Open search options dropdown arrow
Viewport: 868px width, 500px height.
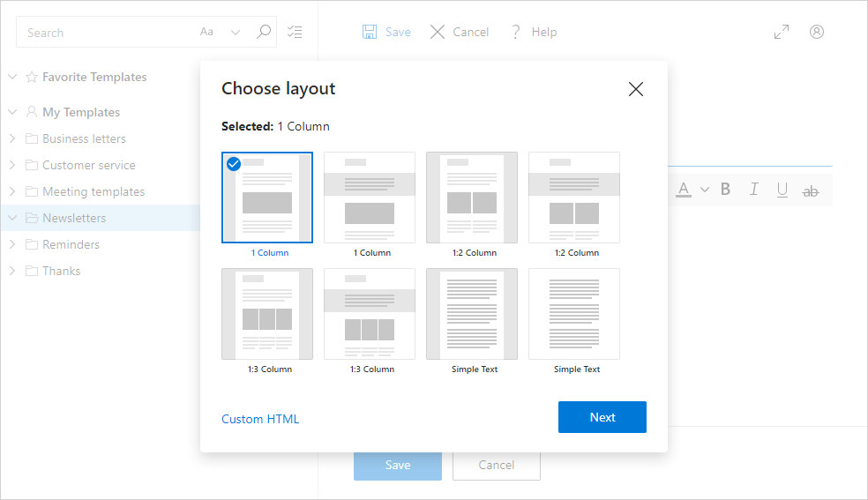[236, 32]
